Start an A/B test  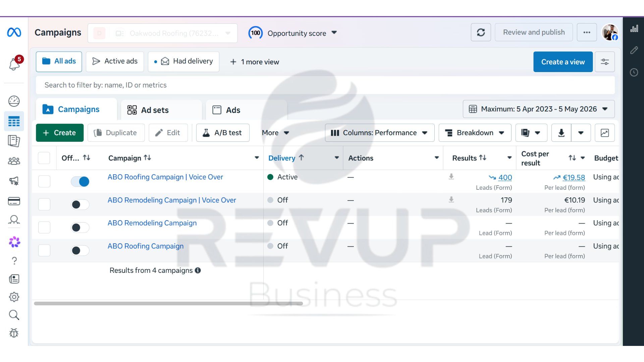223,133
